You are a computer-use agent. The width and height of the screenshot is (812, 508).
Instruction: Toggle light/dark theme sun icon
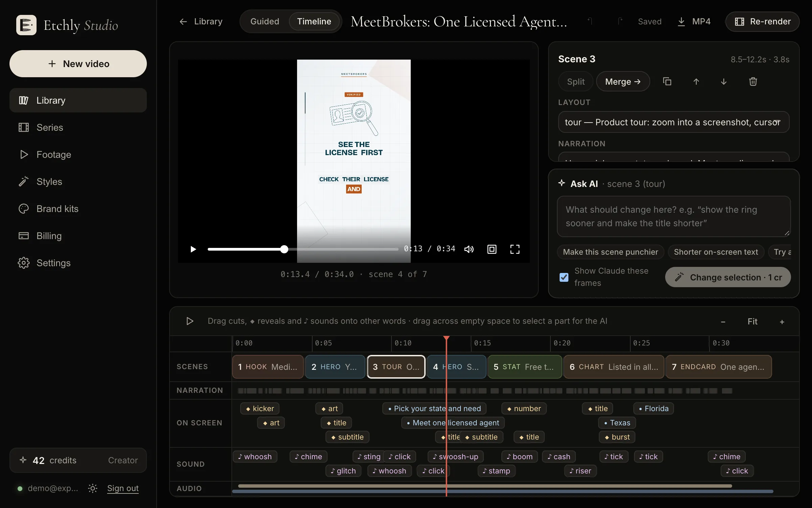click(x=93, y=488)
